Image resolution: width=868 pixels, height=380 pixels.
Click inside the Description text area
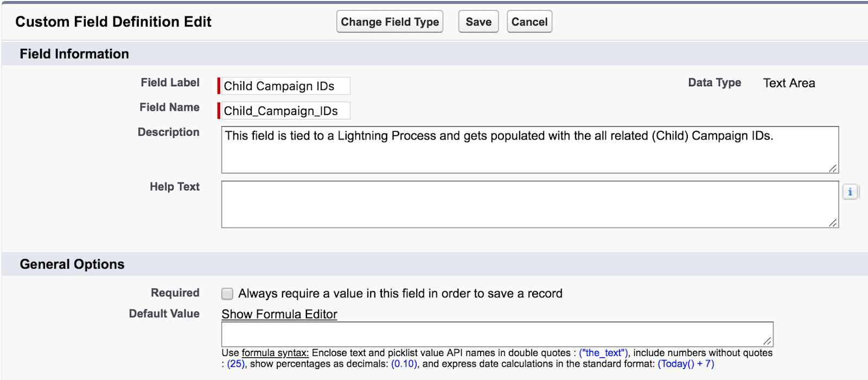click(x=530, y=150)
